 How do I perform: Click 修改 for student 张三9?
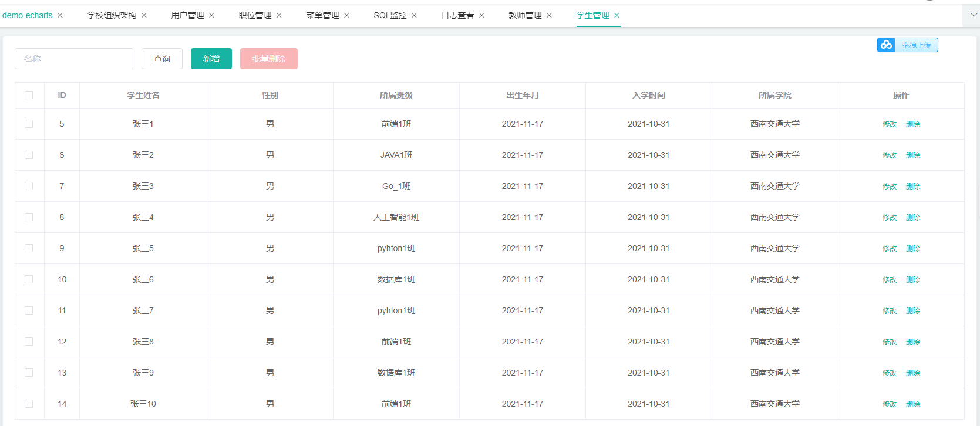[x=890, y=373]
